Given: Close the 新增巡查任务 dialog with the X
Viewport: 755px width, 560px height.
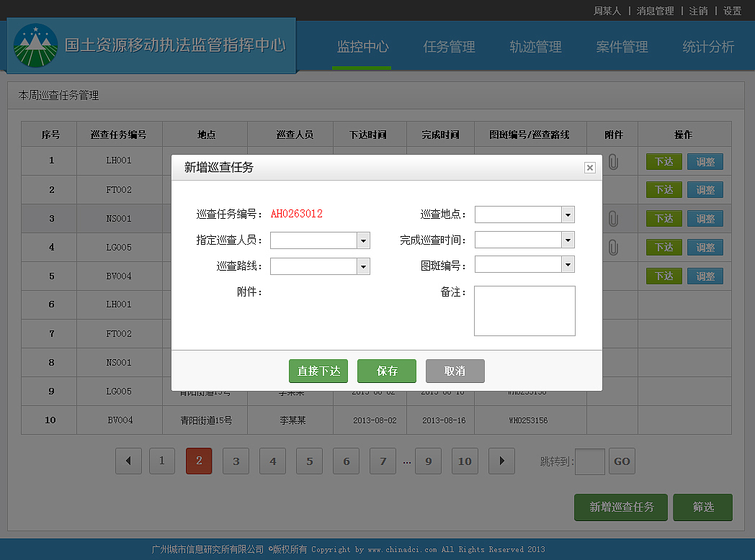Looking at the screenshot, I should click(x=589, y=168).
